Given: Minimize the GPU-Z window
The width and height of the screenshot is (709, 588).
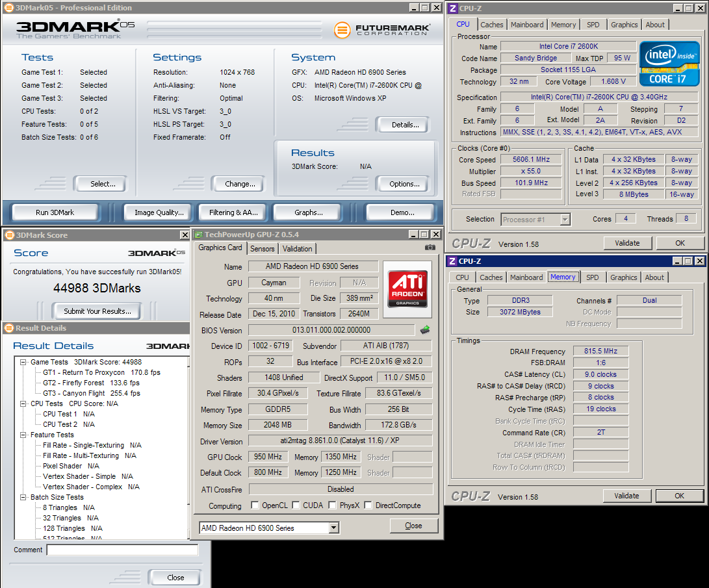Looking at the screenshot, I should pyautogui.click(x=414, y=234).
